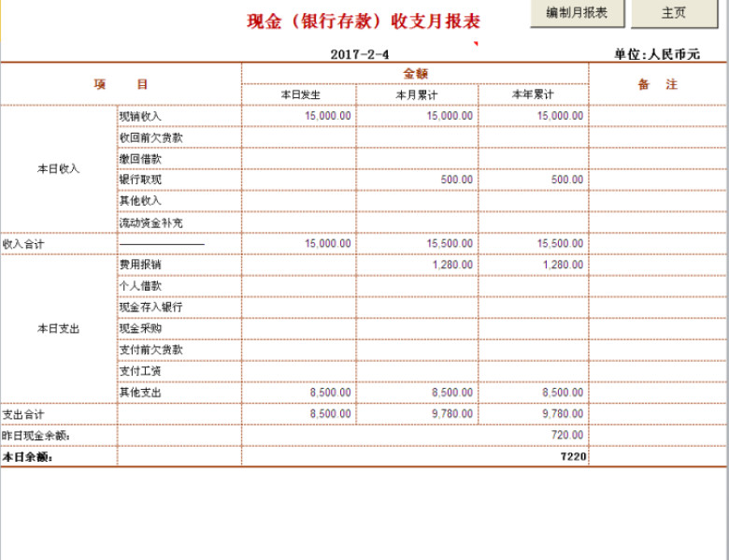Select 现销收入 本日发生 value 15,000.00
The height and width of the screenshot is (560, 729).
[328, 116]
